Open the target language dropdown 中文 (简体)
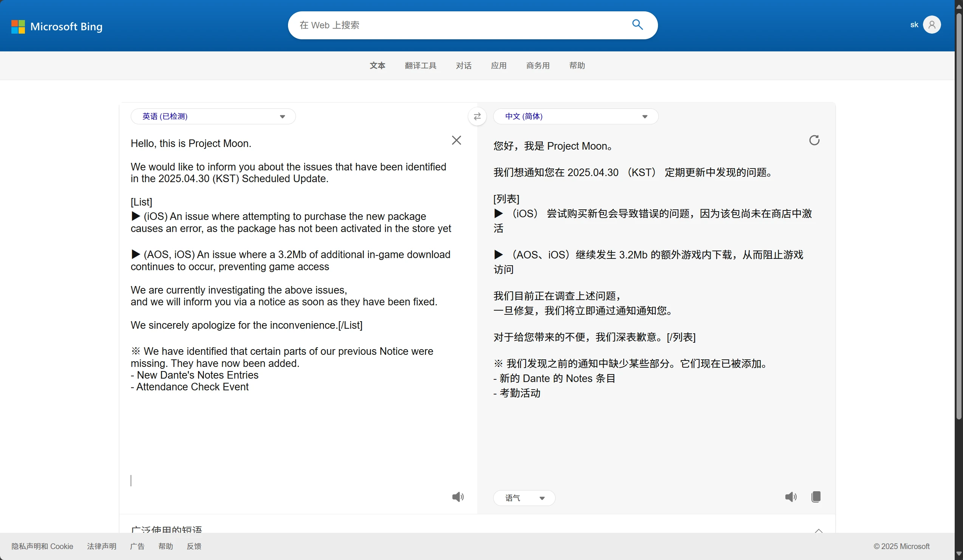Viewport: 963px width, 560px height. tap(575, 116)
